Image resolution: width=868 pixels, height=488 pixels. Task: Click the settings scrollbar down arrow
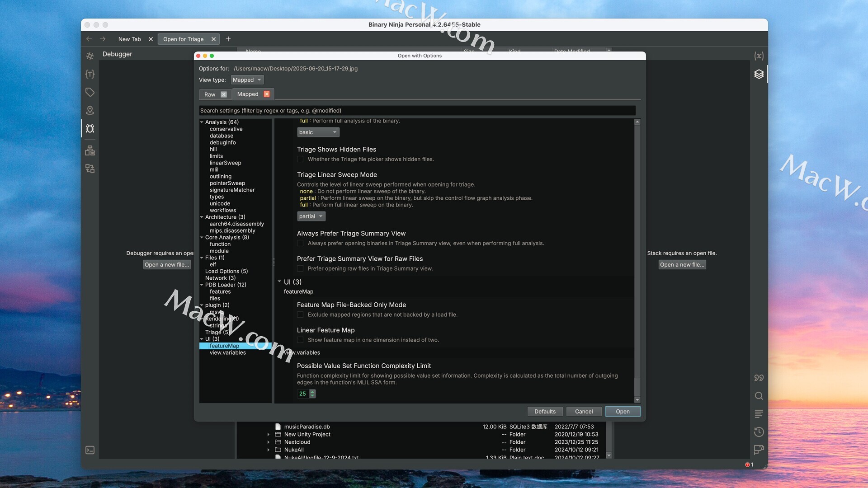point(637,400)
